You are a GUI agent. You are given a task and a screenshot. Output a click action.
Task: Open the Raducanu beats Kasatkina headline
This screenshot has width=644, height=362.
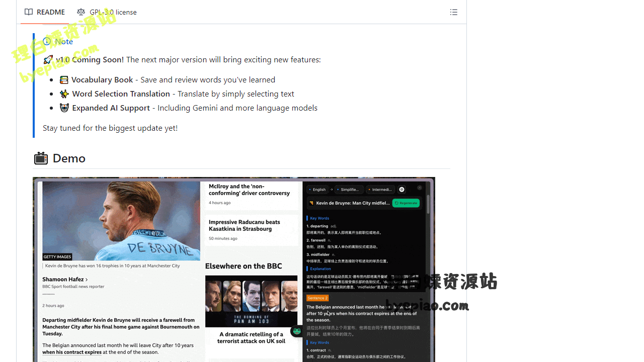(x=244, y=225)
